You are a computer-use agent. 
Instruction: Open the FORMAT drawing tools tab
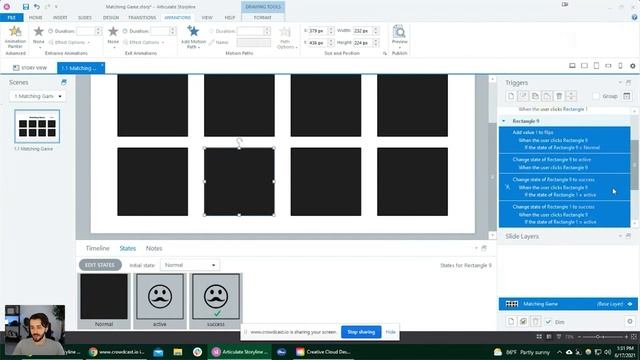pos(262,18)
